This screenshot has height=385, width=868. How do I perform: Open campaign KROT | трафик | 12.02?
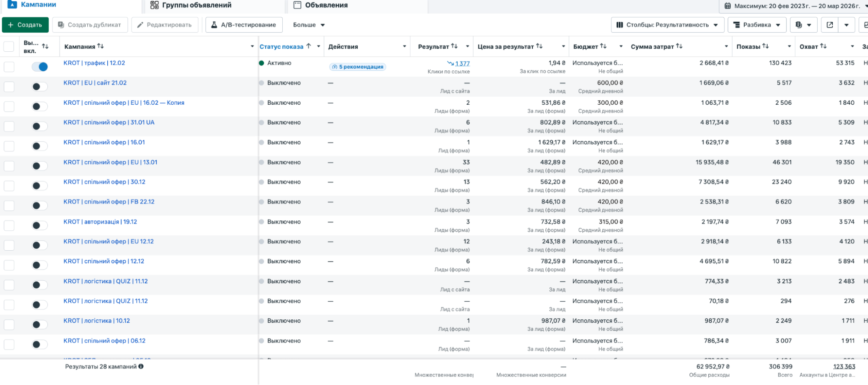tap(94, 63)
